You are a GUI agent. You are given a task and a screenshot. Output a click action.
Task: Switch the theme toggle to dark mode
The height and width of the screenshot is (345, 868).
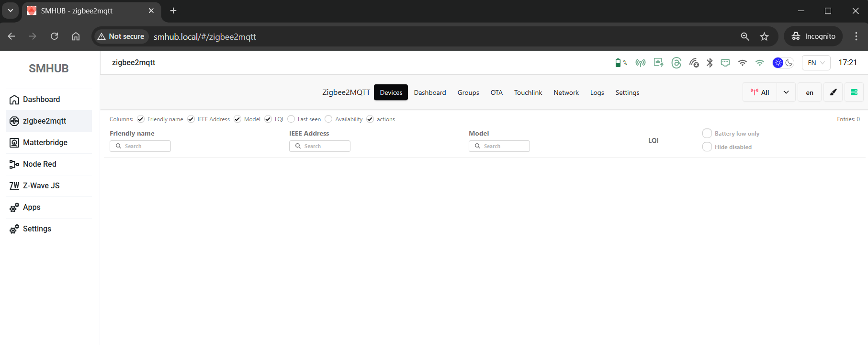tap(789, 63)
